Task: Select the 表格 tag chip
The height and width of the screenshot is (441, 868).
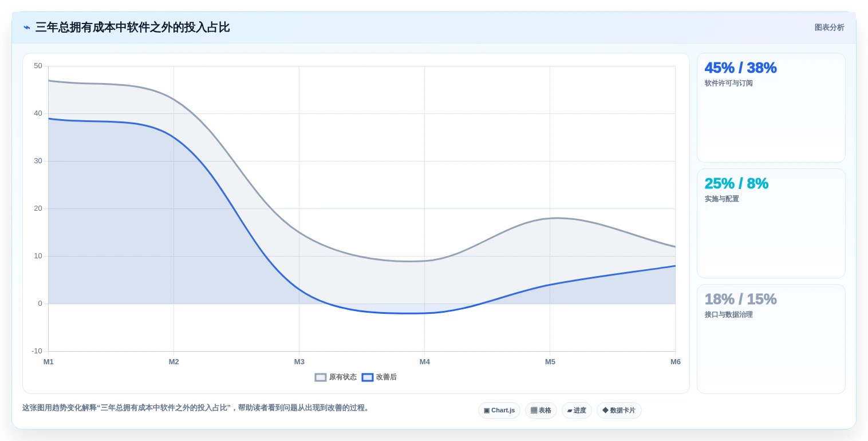Action: [541, 411]
